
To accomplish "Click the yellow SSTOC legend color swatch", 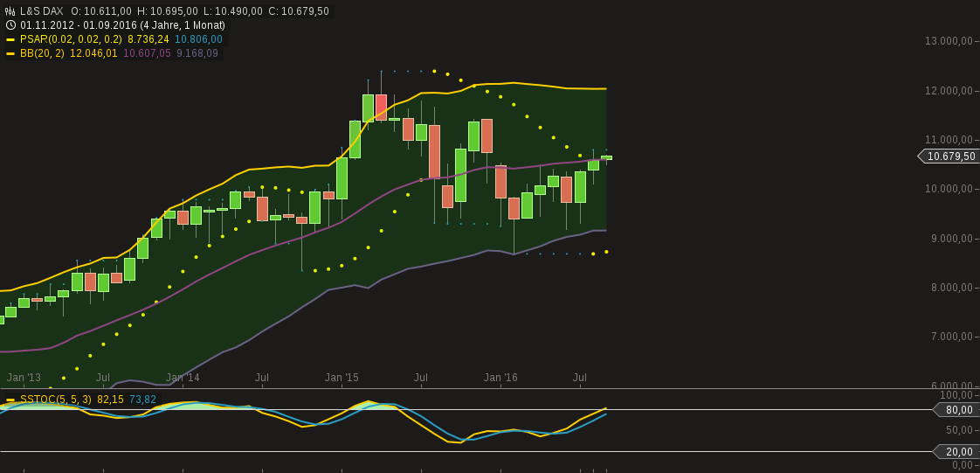I will [x=10, y=400].
